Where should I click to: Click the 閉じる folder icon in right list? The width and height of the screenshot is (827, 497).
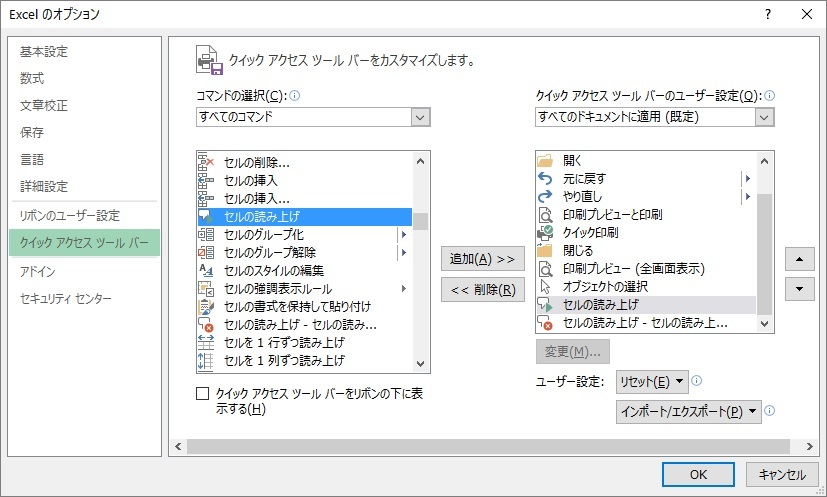pyautogui.click(x=545, y=251)
